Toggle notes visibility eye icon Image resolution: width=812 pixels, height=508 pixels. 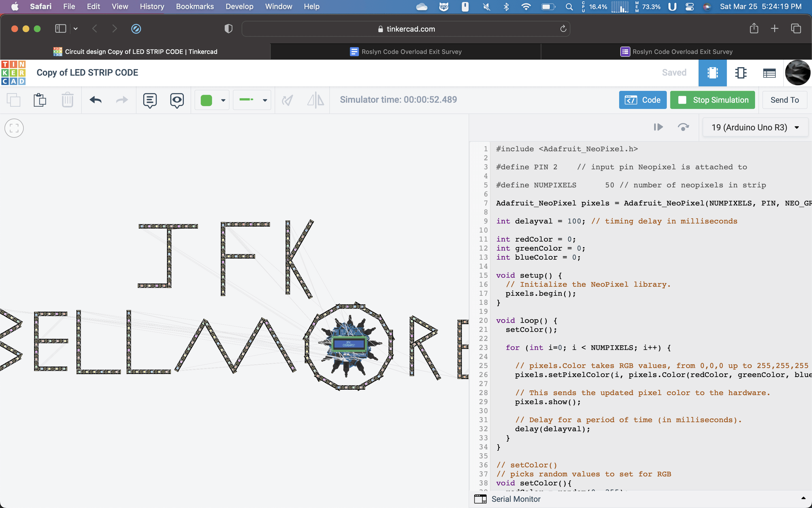tap(177, 100)
